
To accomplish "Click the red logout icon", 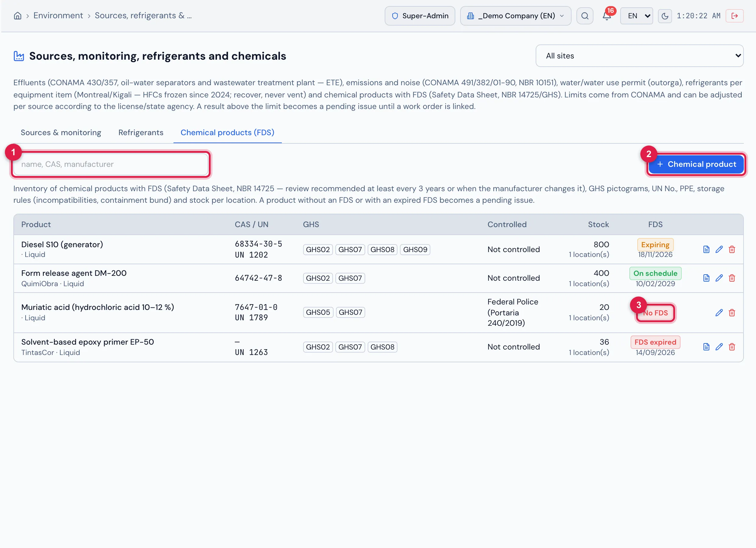I will (734, 16).
